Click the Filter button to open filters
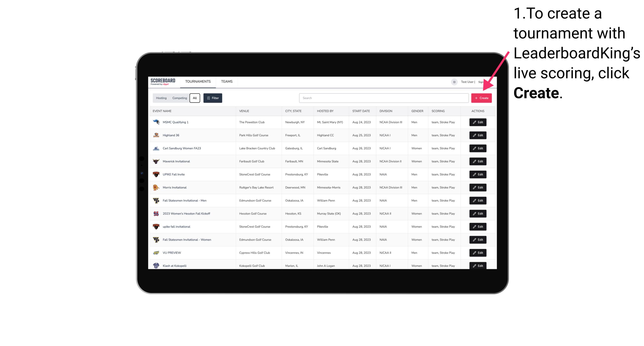Image resolution: width=644 pixels, height=346 pixels. click(212, 98)
